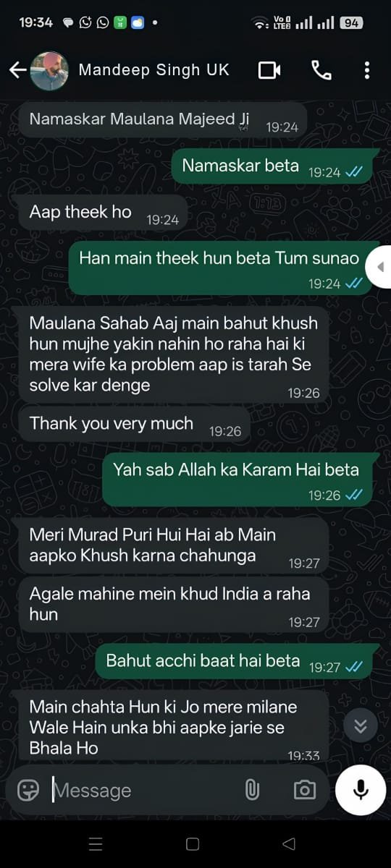Open the camera from message bar
391x868 pixels.
[305, 790]
